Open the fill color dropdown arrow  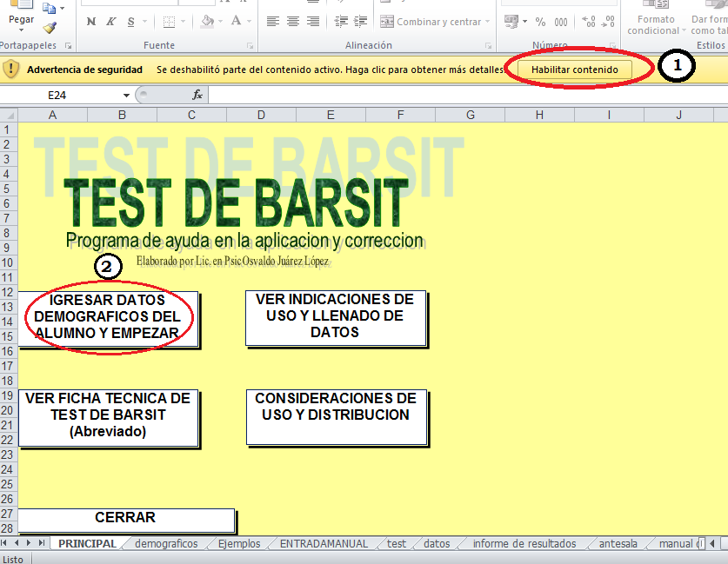click(220, 20)
